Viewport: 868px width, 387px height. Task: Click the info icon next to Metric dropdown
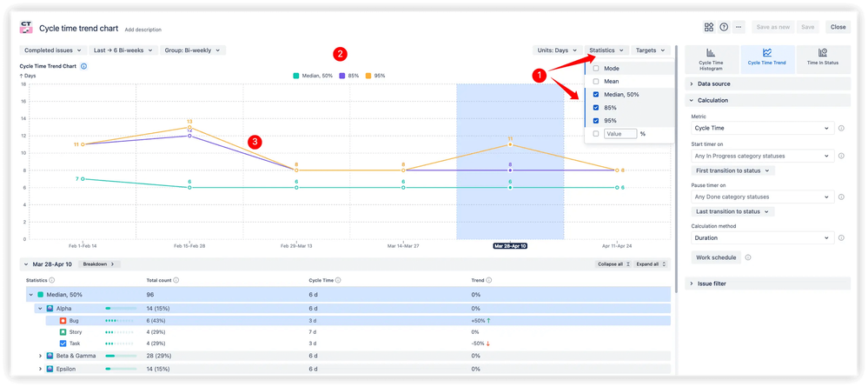point(842,129)
